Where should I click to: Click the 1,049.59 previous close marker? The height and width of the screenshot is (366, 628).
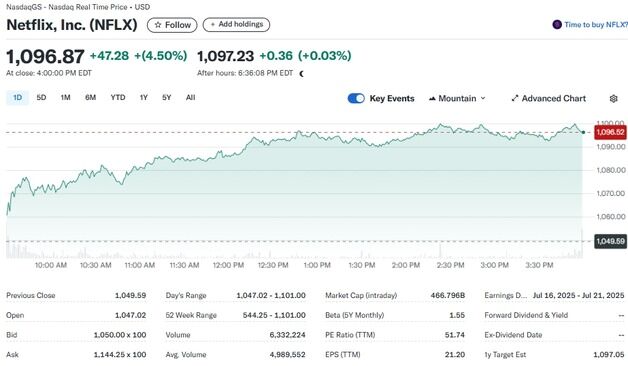click(610, 241)
